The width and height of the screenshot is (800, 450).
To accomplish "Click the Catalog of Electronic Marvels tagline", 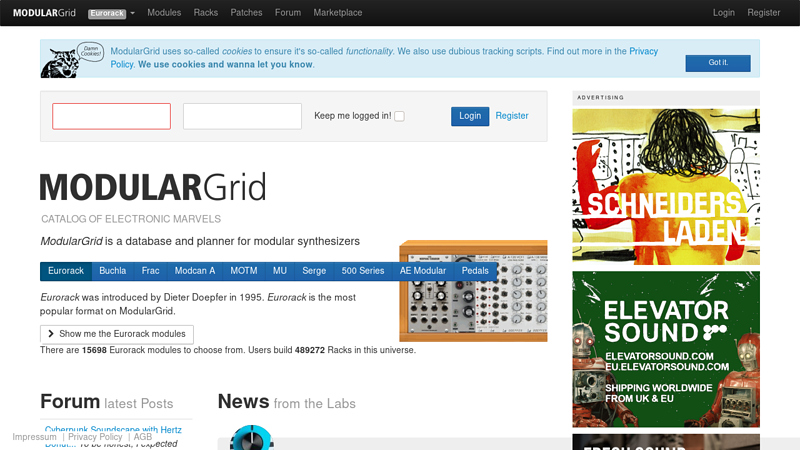I will (x=131, y=219).
